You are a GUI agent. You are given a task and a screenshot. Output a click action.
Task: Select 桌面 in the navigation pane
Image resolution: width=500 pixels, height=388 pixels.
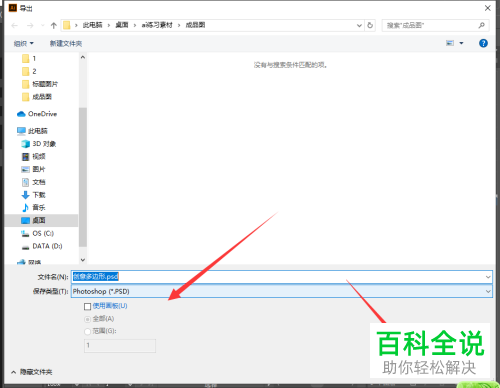(42, 220)
